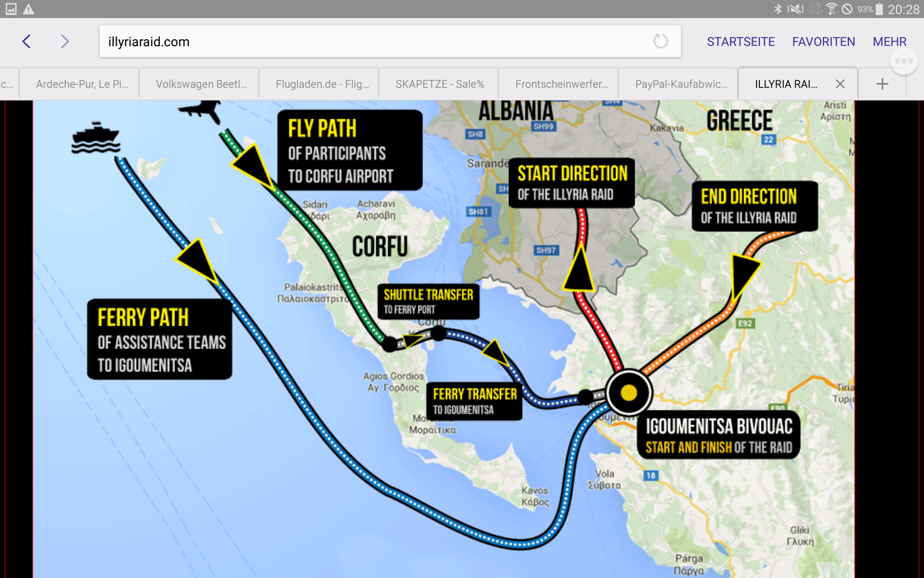Viewport: 924px width, 578px height.
Task: Switch to the SKAPETZE Sale tab
Action: (439, 84)
